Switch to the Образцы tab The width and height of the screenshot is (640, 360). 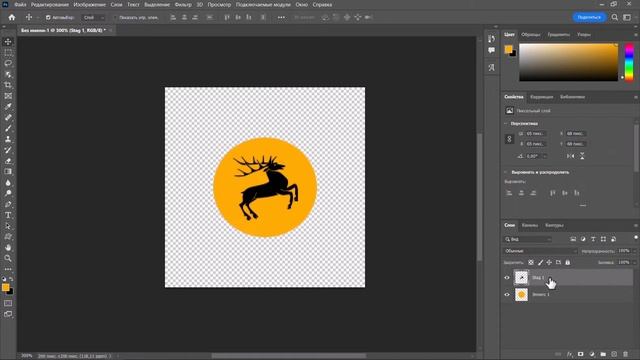click(531, 35)
